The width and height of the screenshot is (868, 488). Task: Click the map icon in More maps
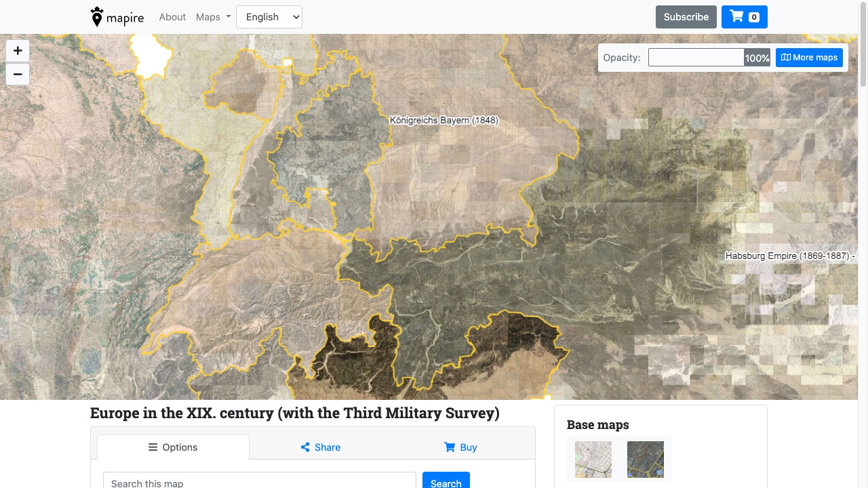pyautogui.click(x=785, y=58)
